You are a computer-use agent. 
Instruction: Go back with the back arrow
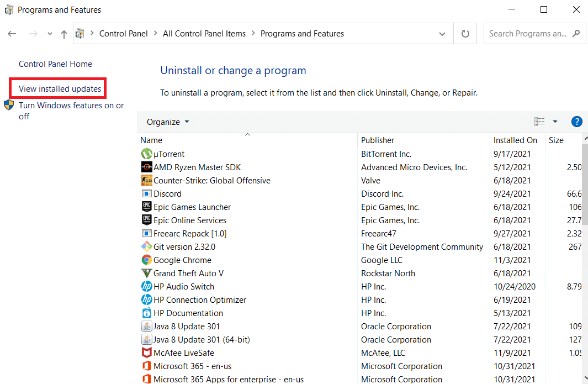(12, 34)
